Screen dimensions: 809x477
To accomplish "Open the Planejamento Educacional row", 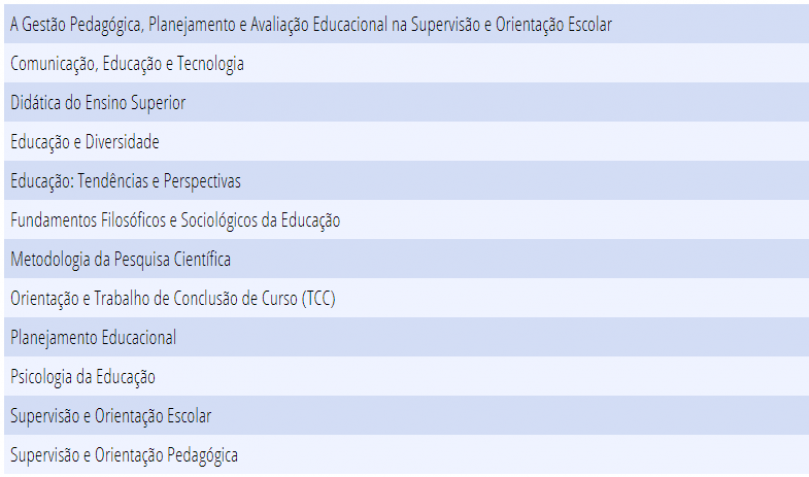I will coord(407,337).
